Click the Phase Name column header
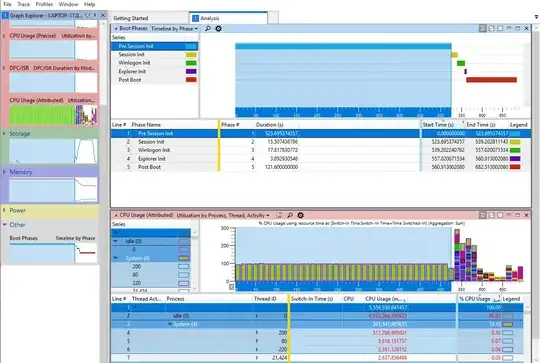The height and width of the screenshot is (363, 540). pos(146,125)
